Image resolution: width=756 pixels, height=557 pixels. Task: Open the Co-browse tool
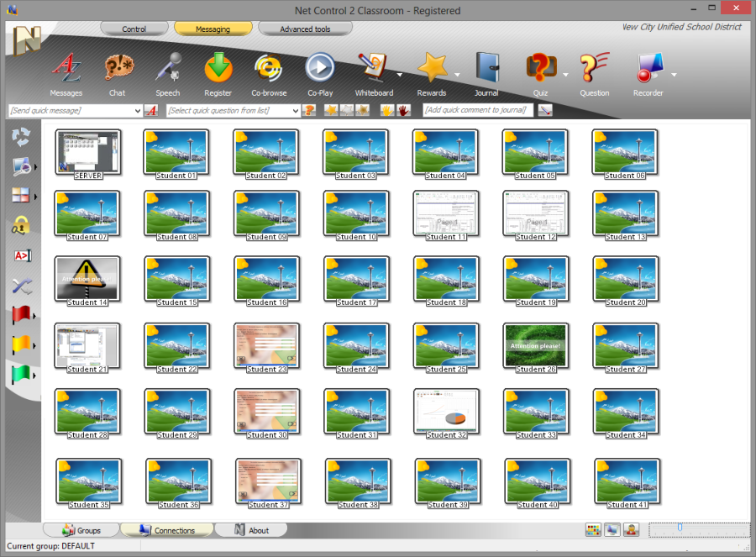tap(269, 68)
